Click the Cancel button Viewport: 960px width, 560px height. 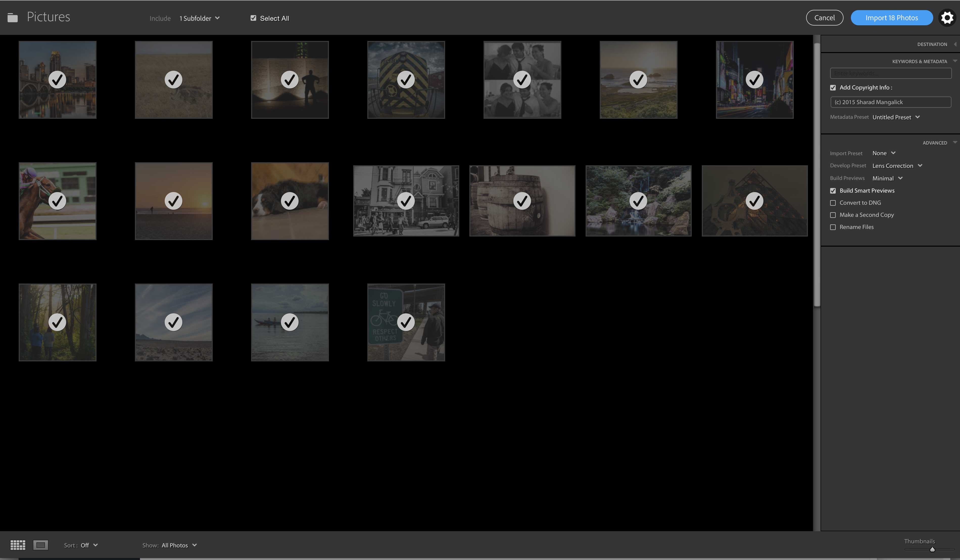click(824, 18)
